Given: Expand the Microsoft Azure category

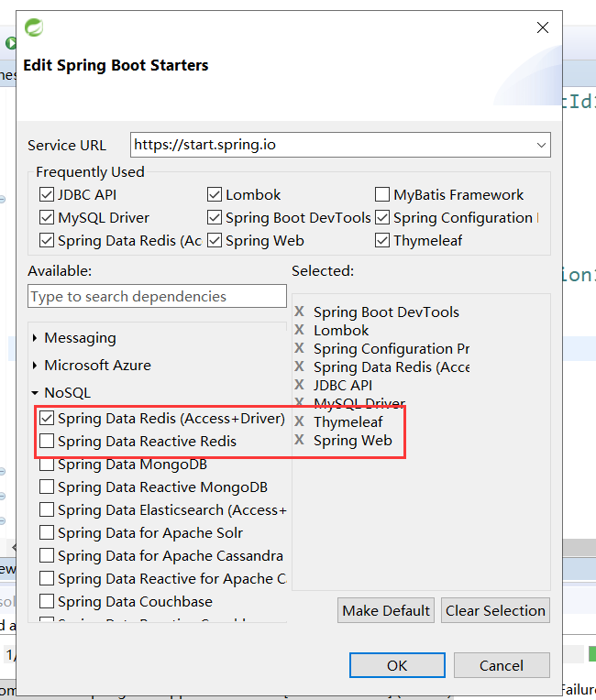Looking at the screenshot, I should pyautogui.click(x=35, y=366).
